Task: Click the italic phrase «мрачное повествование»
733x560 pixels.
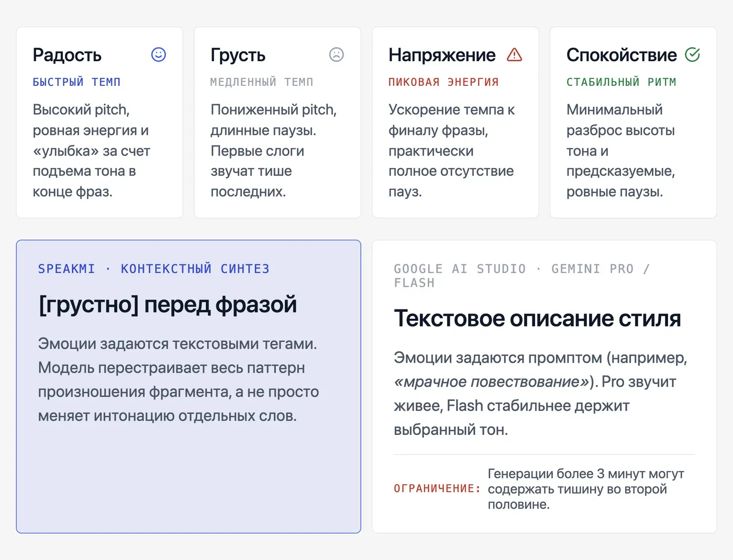Action: coord(492,382)
